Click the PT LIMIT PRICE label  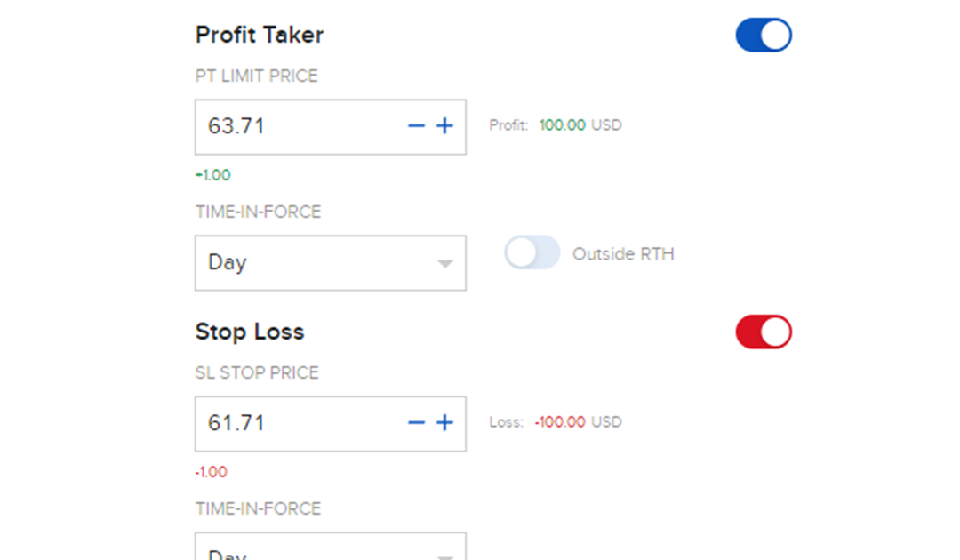coord(256,76)
